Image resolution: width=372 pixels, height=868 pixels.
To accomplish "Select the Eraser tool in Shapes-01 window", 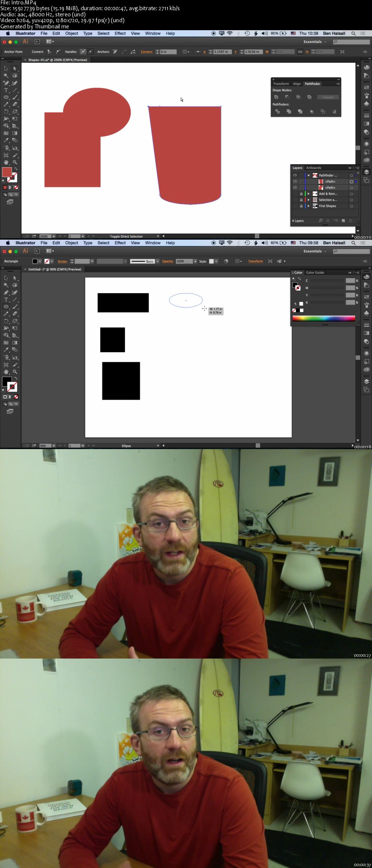I will (x=15, y=104).
